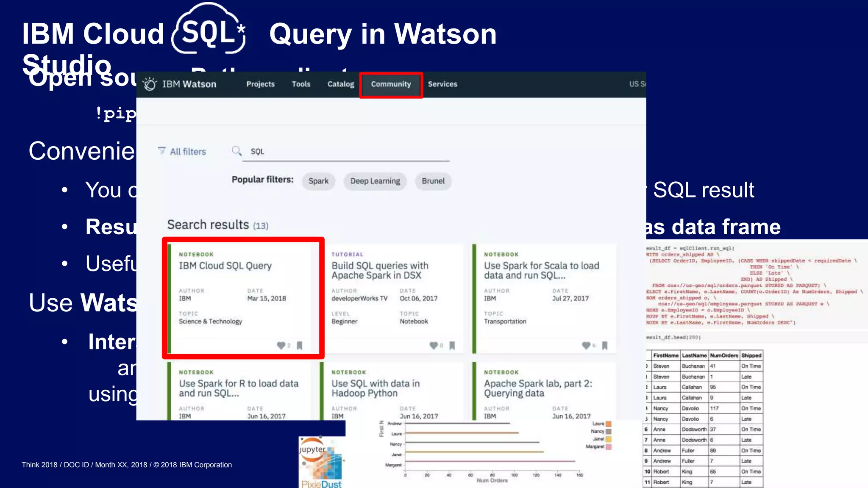Click the All filters funnel icon

tap(161, 151)
